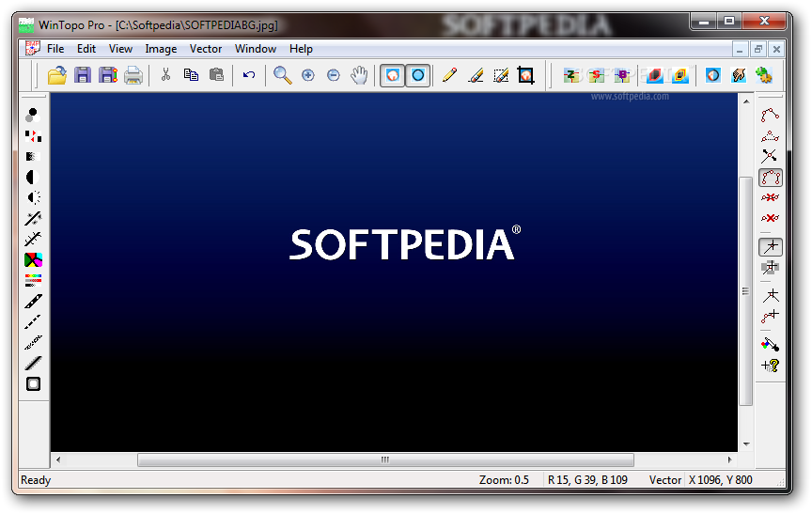
Task: Click the prune branches line icon
Action: (33, 239)
